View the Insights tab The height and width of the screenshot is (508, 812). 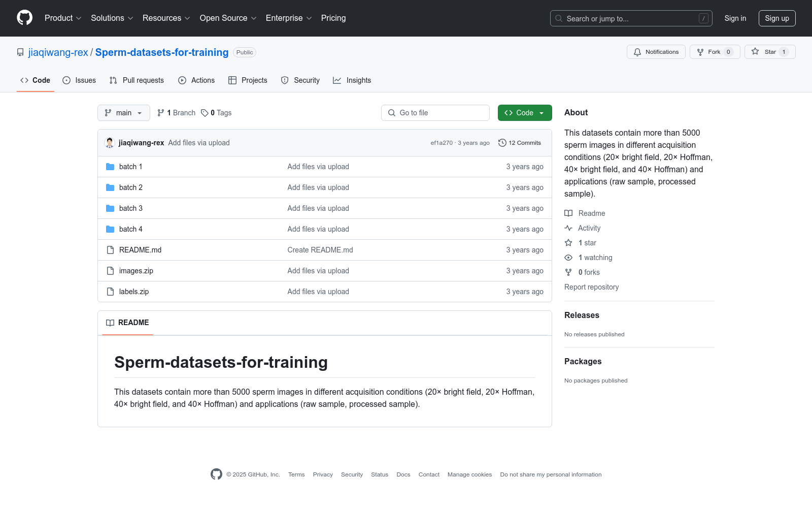[352, 80]
